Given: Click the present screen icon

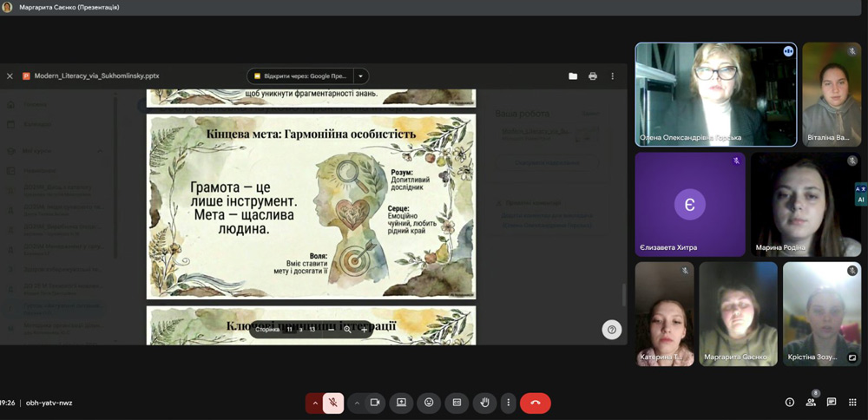Looking at the screenshot, I should (x=401, y=403).
